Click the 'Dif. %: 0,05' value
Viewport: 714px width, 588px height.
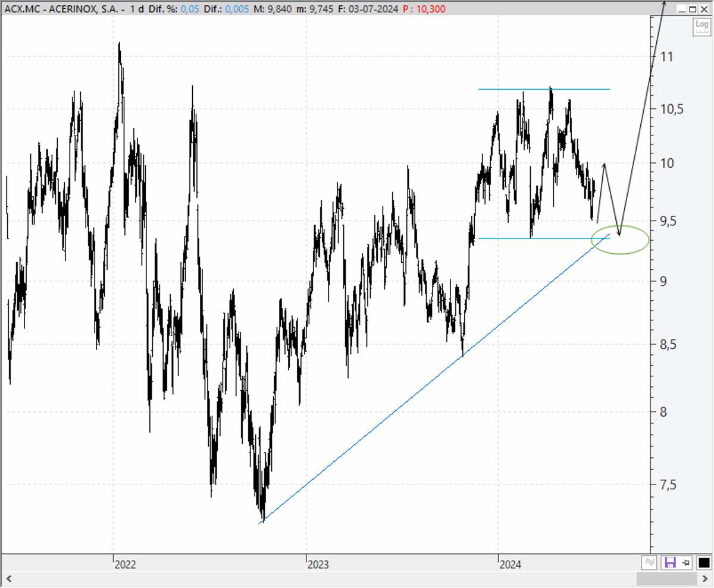click(x=174, y=10)
